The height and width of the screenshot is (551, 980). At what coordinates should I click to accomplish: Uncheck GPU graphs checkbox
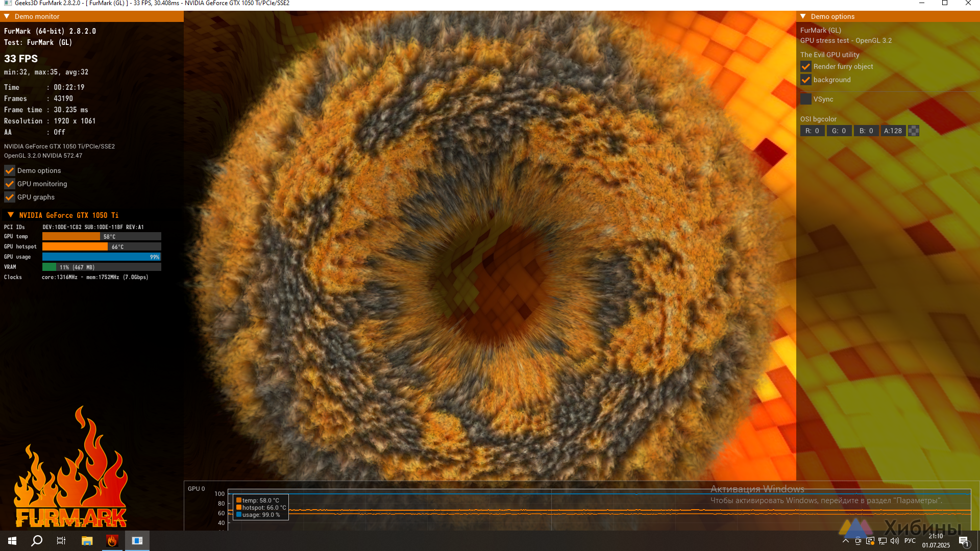[x=10, y=197]
